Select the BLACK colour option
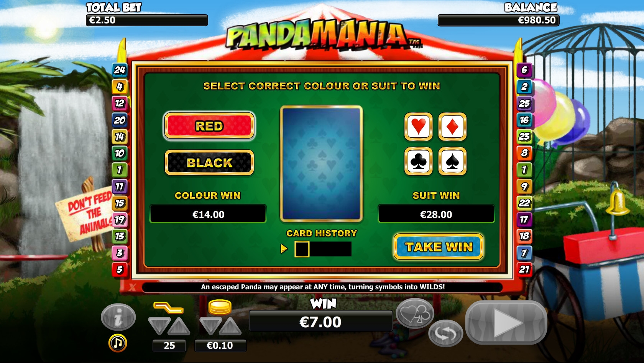 click(x=209, y=163)
